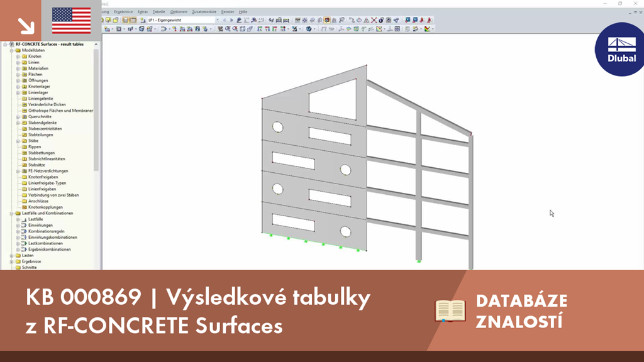The image size is (644, 362).
Task: Select 'Stabteilungen' in navigator
Action: pos(41,134)
